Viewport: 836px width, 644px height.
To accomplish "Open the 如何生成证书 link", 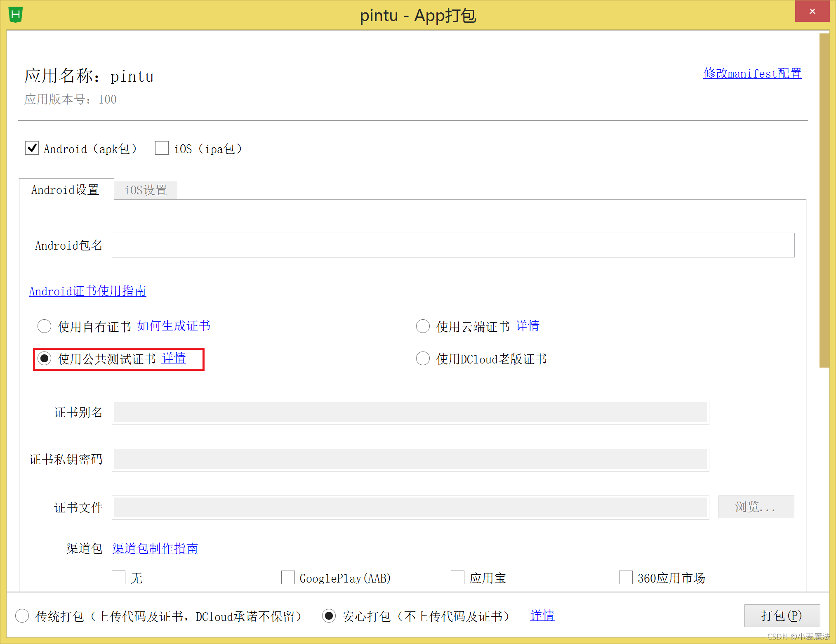I will [174, 326].
